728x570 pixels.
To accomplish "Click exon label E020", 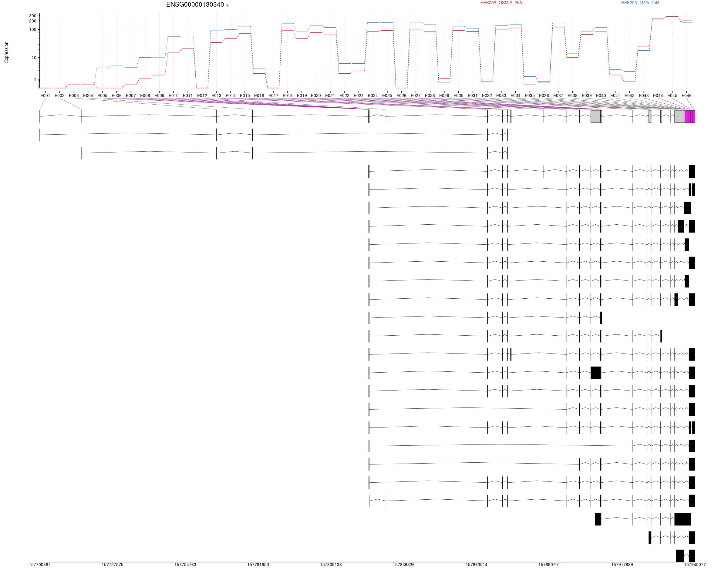I will coord(316,96).
